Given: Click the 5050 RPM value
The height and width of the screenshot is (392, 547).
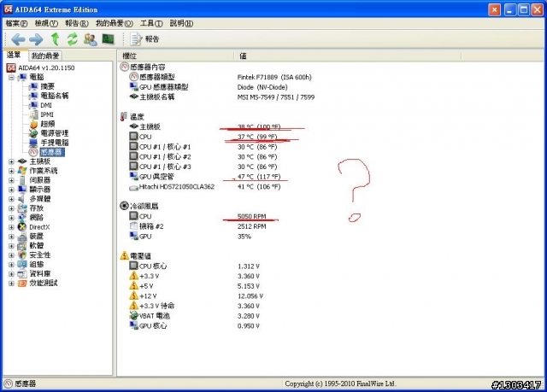Looking at the screenshot, I should (251, 216).
